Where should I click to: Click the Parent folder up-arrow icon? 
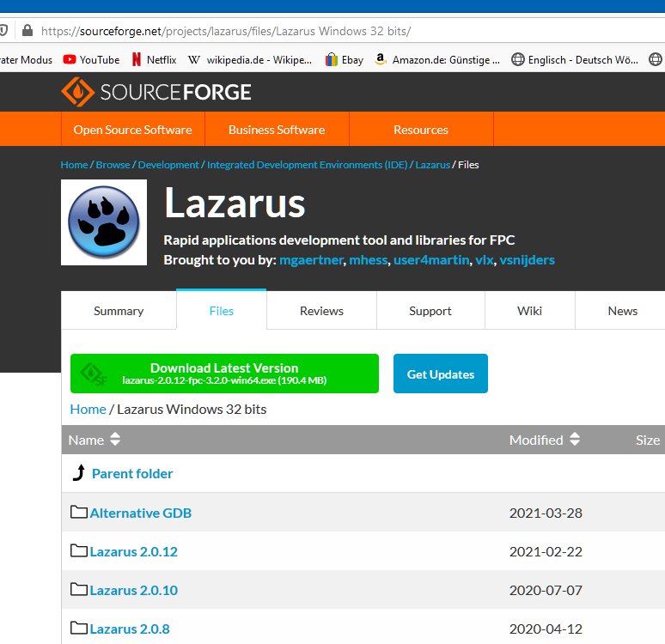(x=79, y=473)
